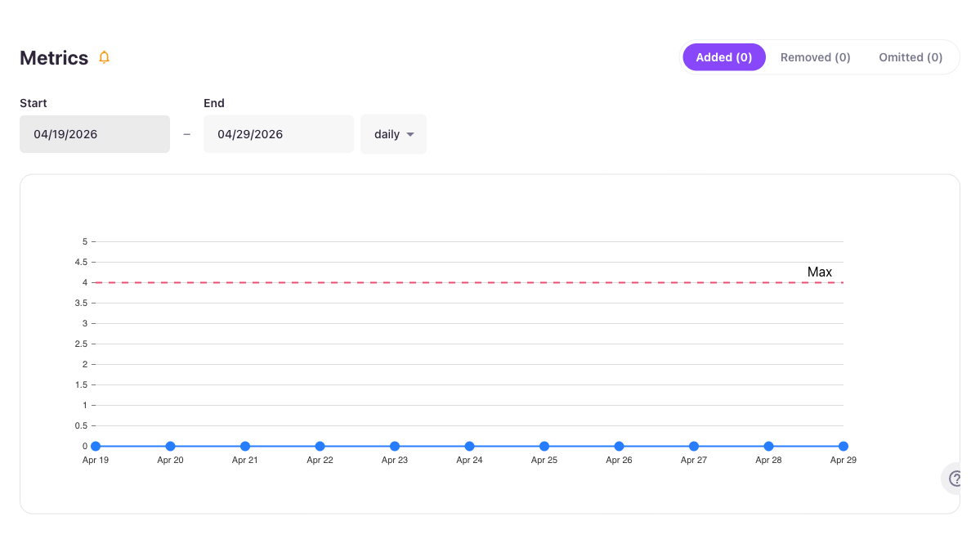Select the Removed (0) tab
980x535 pixels.
coord(815,56)
